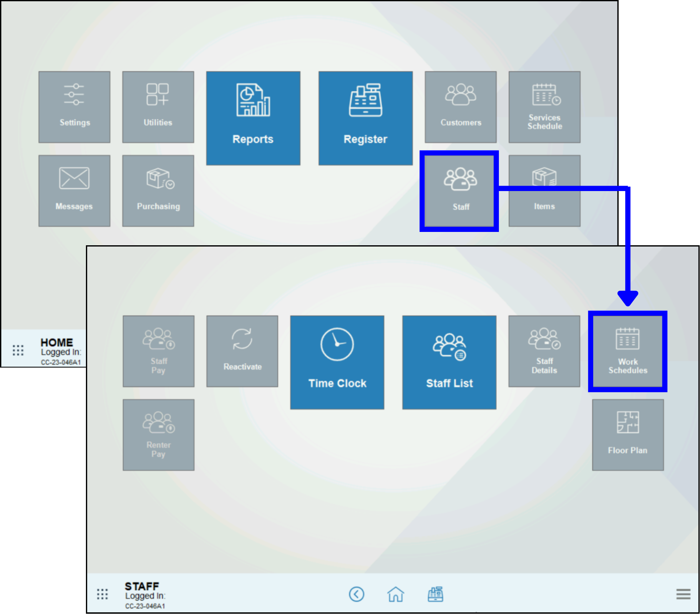Open the Settings tile
Screen dimensions: 700x614
click(x=74, y=107)
